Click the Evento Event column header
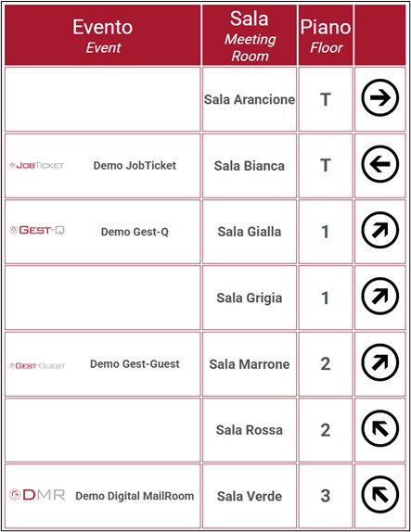The image size is (411, 532). click(103, 35)
